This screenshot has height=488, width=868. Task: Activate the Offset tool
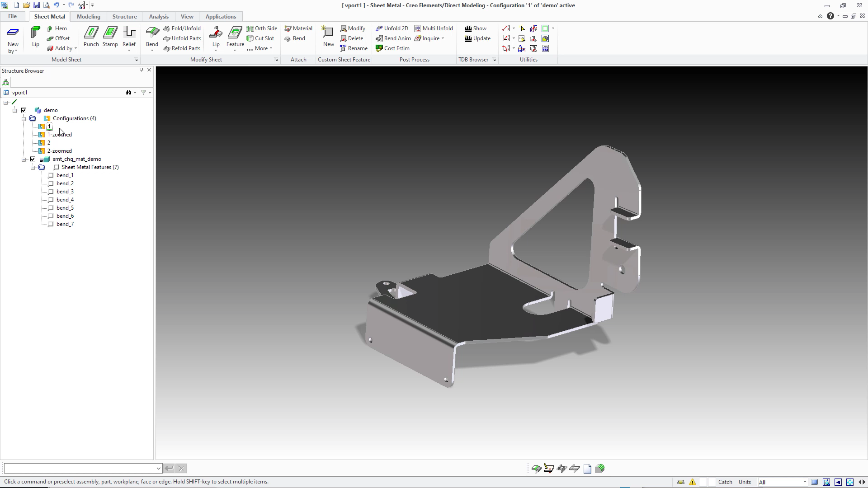pos(58,38)
